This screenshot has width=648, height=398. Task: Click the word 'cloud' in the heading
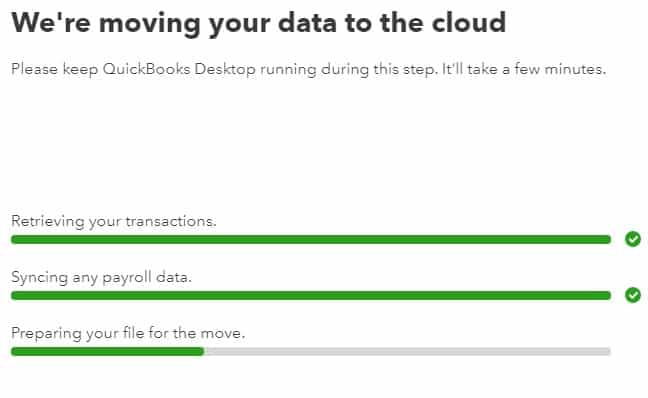click(x=469, y=22)
